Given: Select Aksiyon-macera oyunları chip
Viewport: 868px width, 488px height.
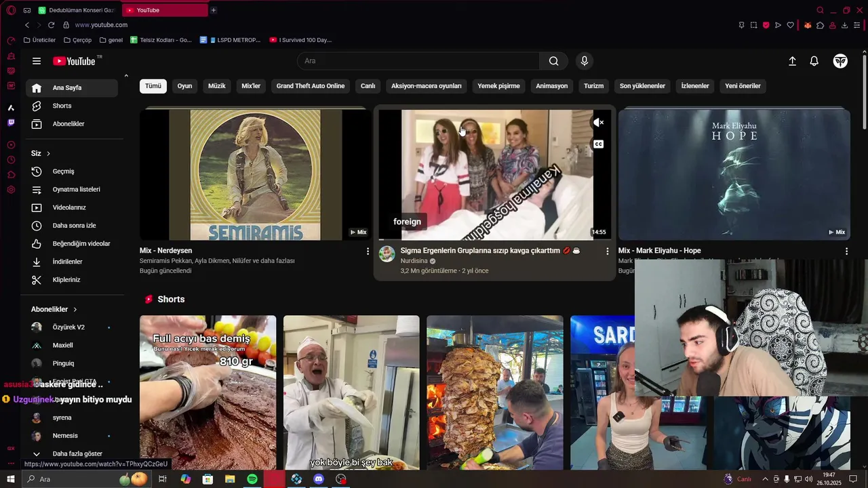Looking at the screenshot, I should (427, 86).
